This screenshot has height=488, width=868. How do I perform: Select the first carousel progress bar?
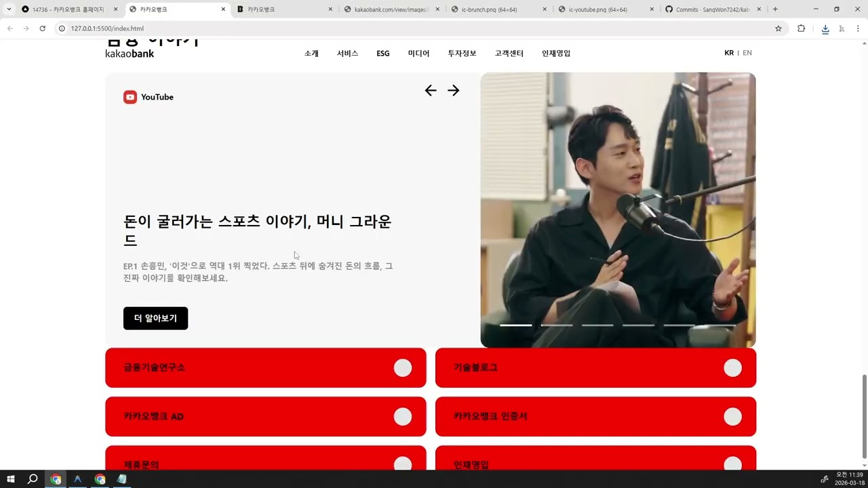pos(516,325)
